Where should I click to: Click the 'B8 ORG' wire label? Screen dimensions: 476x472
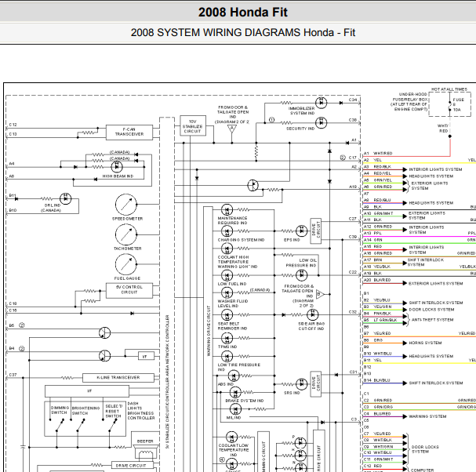pyautogui.click(x=373, y=340)
